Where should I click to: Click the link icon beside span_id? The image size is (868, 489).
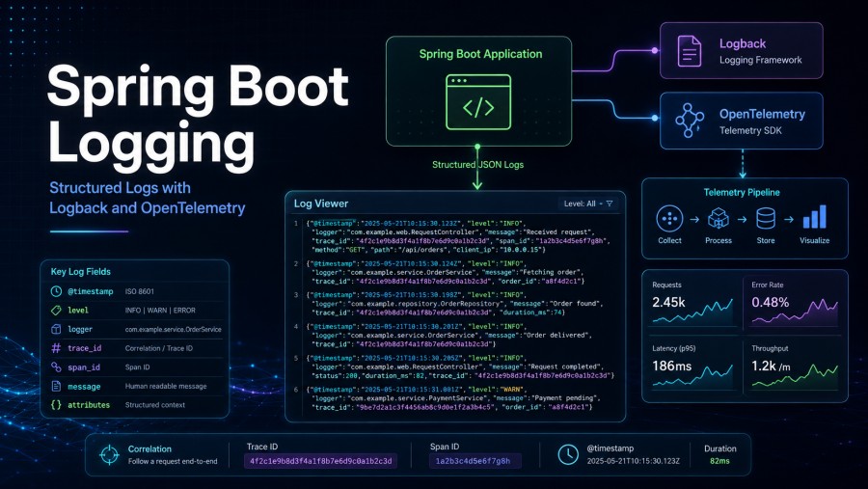coord(56,367)
